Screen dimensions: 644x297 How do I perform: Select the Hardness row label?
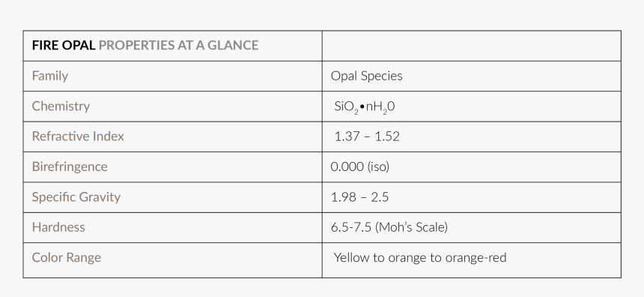58,227
